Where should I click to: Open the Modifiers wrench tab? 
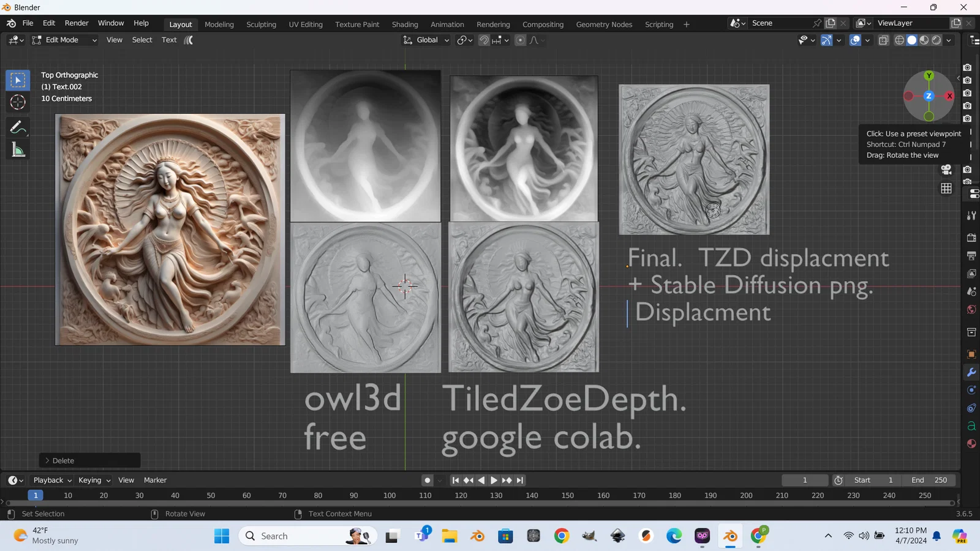tap(971, 372)
